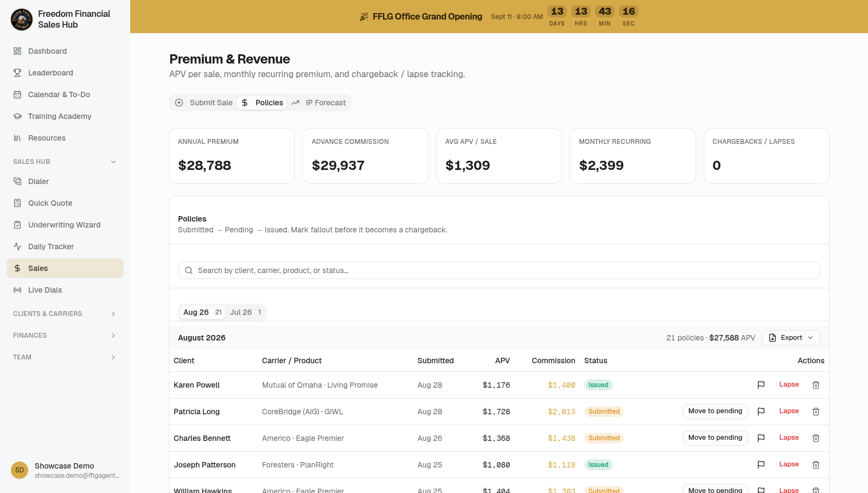Delete Karen Powell's policy
Screen dimensions: 868x493
[816, 385]
